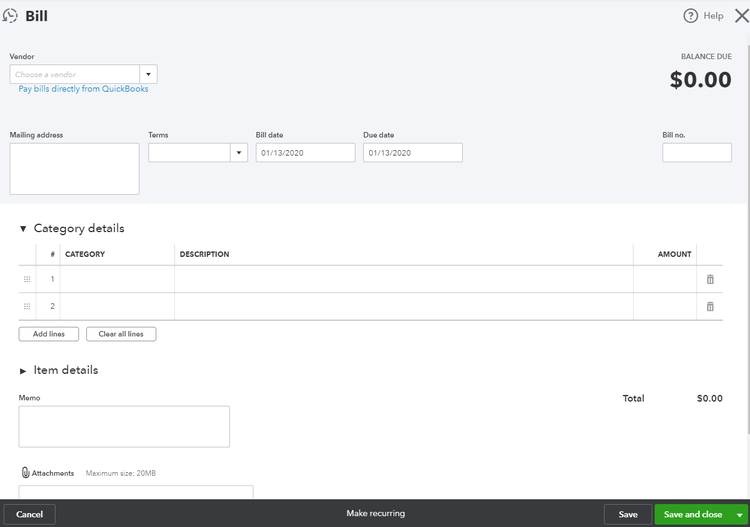Click the Clear all lines button
Screen dimensions: 750x527
click(x=121, y=334)
